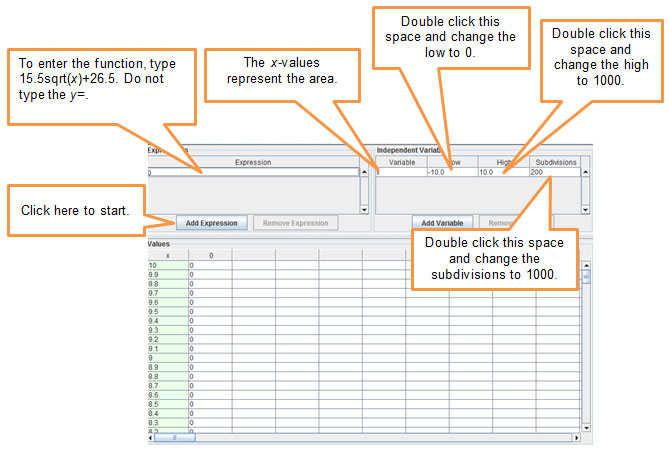Select the x value 8.3 in Values table
Screen dimensions: 669x453
[x=168, y=423]
